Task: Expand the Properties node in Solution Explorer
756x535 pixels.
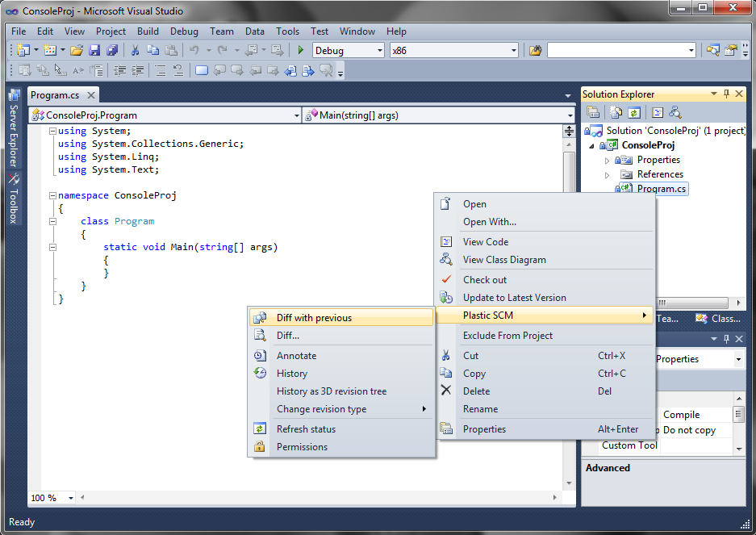Action: tap(607, 160)
